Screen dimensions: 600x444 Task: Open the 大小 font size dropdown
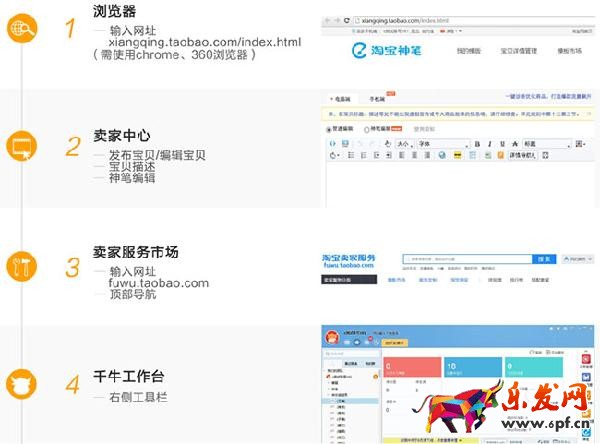[404, 144]
